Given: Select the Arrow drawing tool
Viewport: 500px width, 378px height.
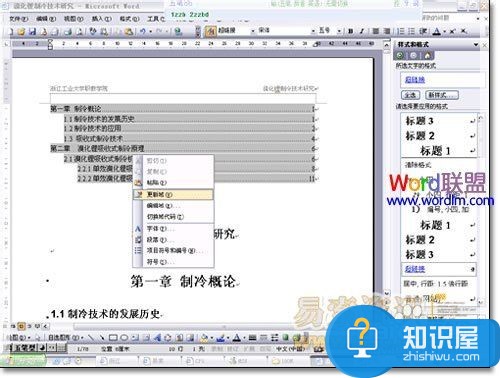Looking at the screenshot, I should click(102, 338).
